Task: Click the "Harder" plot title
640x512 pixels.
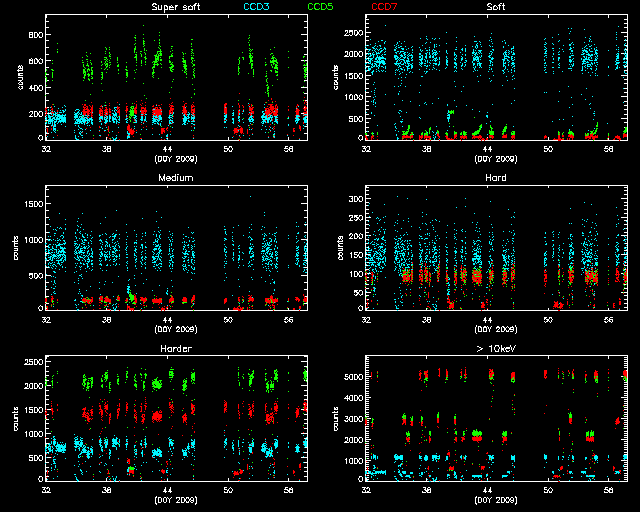Action: (174, 349)
